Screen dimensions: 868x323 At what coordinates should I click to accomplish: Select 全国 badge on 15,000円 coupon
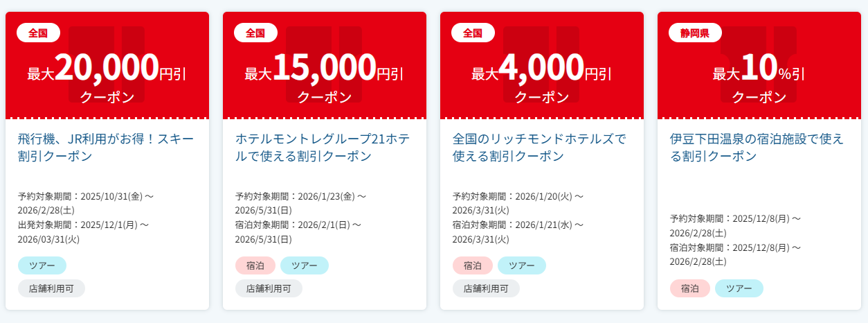click(x=255, y=33)
